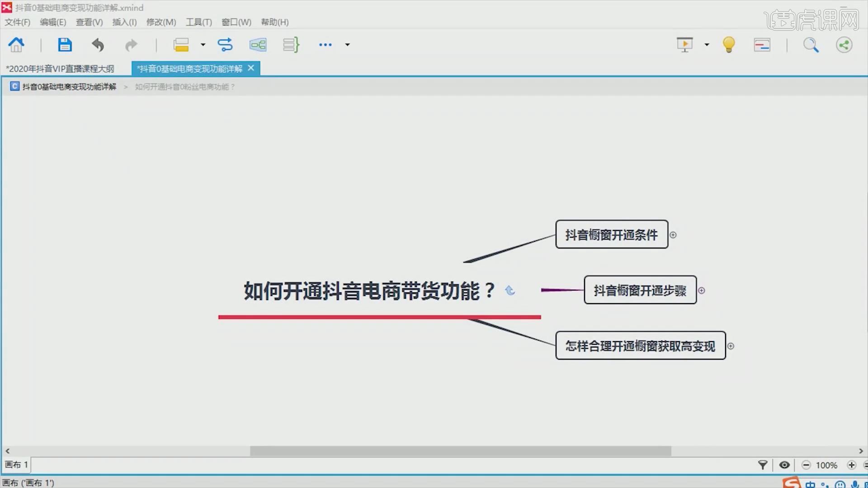Select topic 抖音橱窗开通条件
Screen dimensions: 868x488
pyautogui.click(x=612, y=235)
